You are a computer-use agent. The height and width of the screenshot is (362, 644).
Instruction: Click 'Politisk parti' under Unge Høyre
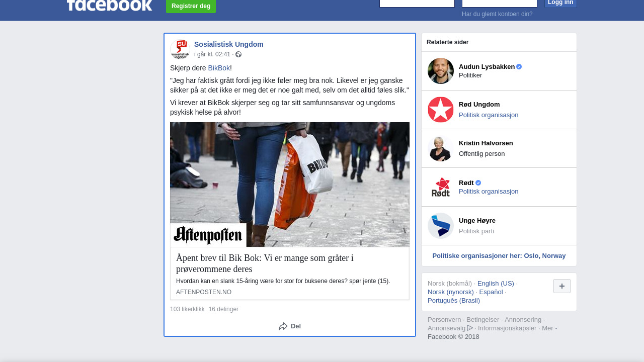tap(476, 231)
